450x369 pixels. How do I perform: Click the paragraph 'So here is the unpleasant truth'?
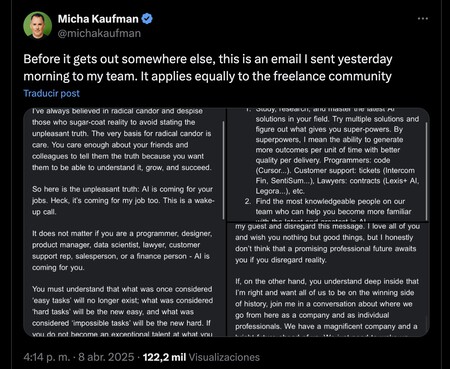pyautogui.click(x=123, y=200)
